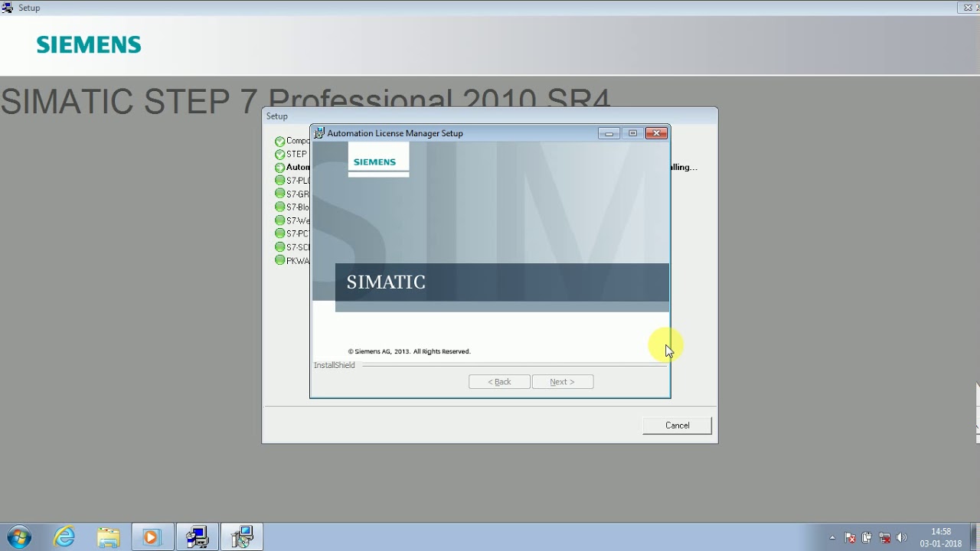The image size is (980, 551).
Task: Click the Siemens logo in the top banner
Action: (89, 45)
